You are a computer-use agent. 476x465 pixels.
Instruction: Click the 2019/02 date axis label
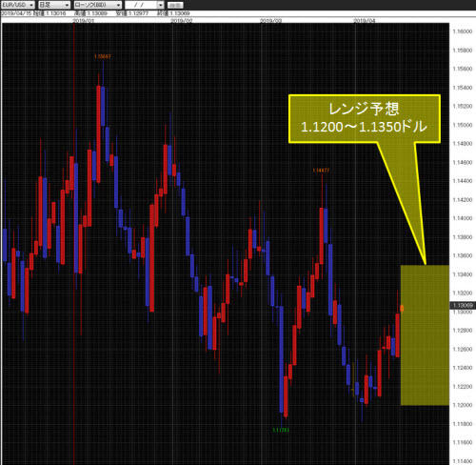(182, 21)
